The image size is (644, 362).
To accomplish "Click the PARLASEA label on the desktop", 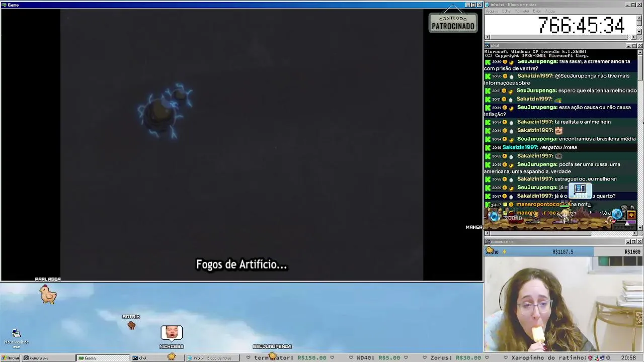I will pos(48,279).
